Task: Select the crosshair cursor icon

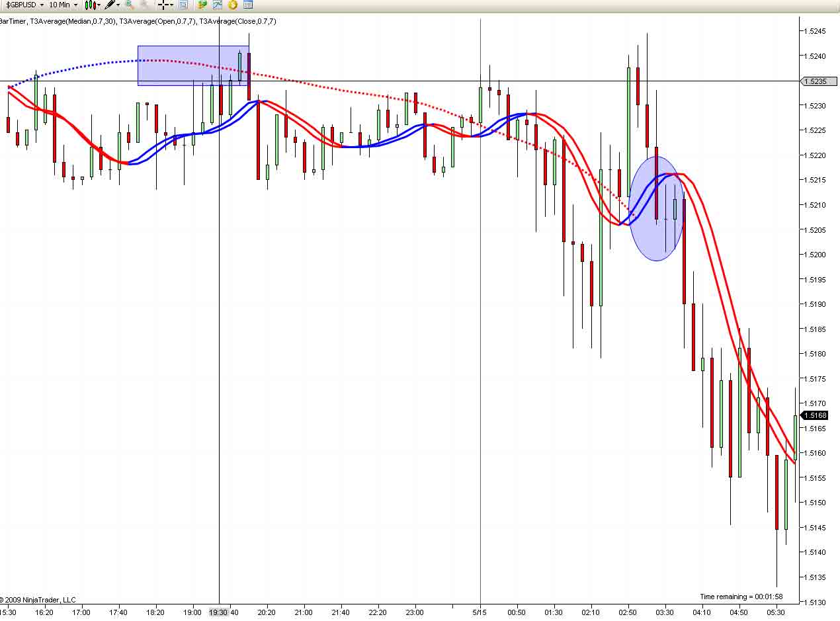Action: click(x=163, y=5)
